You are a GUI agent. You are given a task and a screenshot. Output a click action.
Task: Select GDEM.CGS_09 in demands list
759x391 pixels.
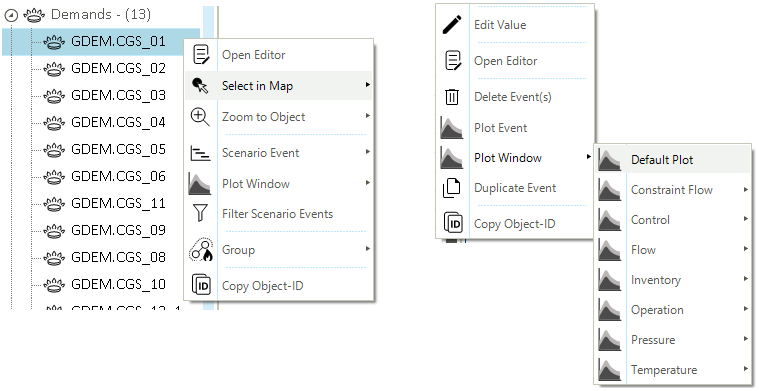pyautogui.click(x=118, y=230)
